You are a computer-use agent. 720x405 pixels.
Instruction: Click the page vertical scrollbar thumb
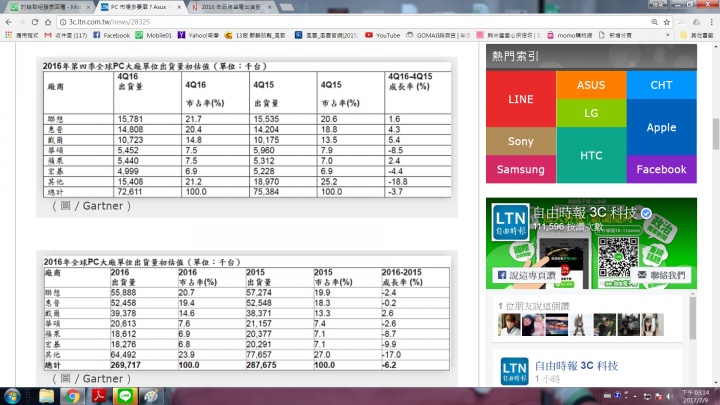716,134
